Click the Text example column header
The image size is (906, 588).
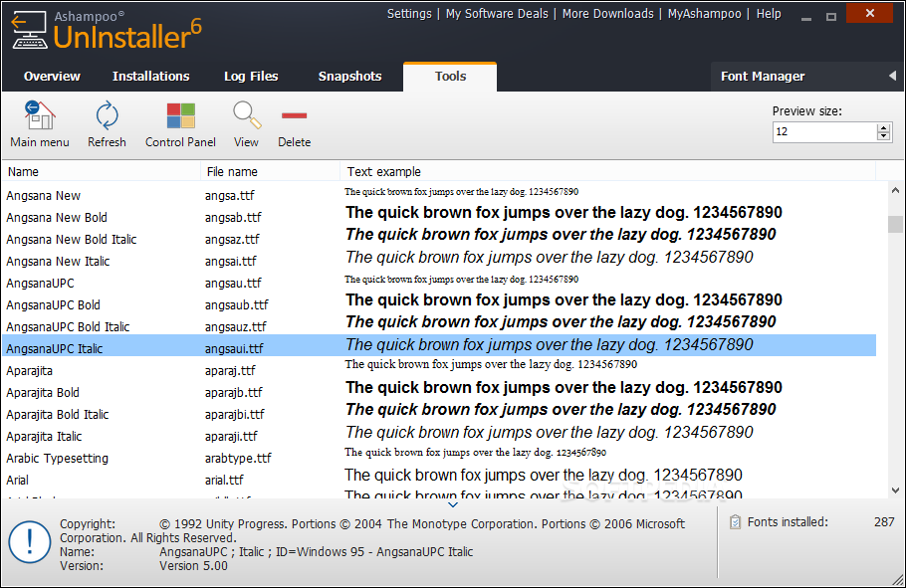tap(608, 171)
